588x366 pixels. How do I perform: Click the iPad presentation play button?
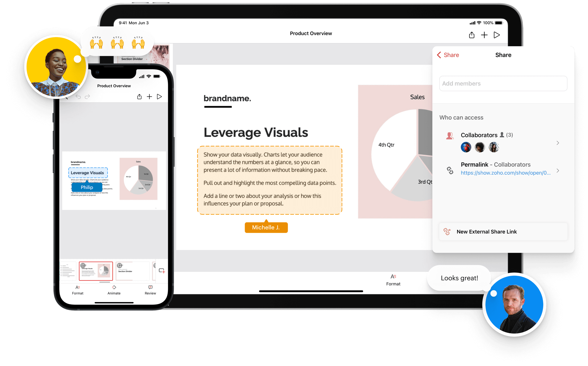coord(498,35)
